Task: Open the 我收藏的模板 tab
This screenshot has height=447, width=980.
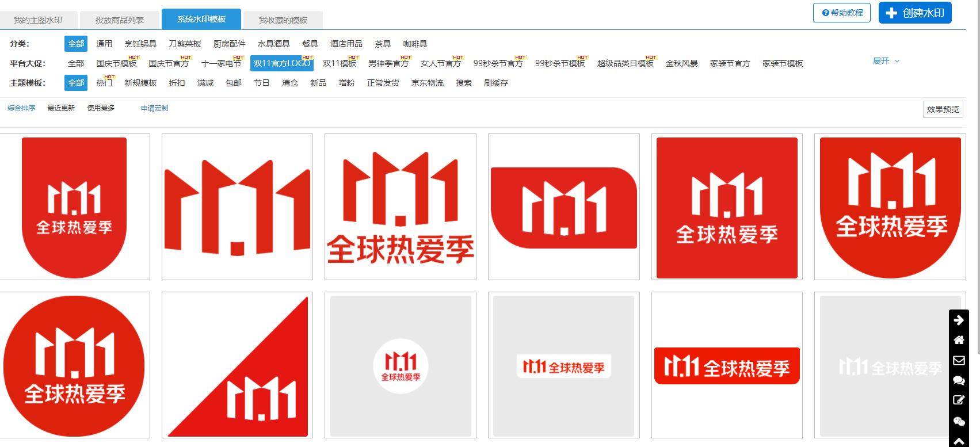Action: tap(283, 20)
